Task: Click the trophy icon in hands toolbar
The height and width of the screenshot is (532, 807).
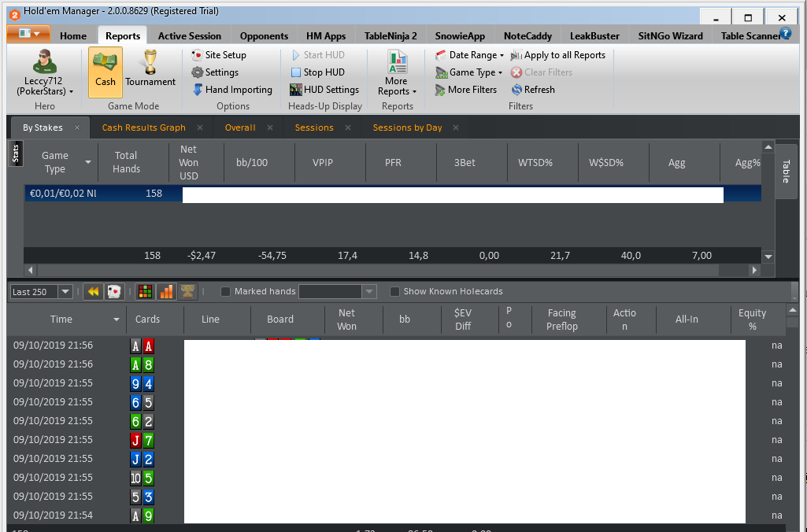Action: click(187, 292)
